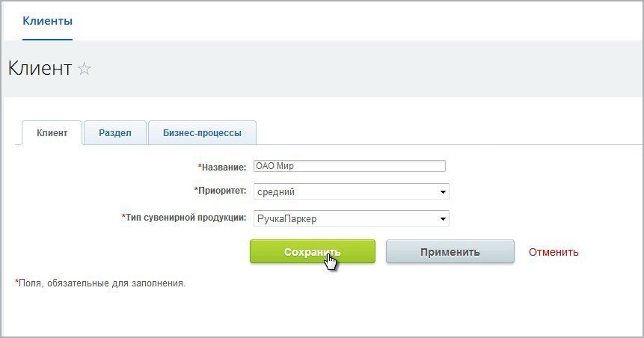Click the Тип сувенирной продукции label
644x338 pixels.
(x=185, y=218)
